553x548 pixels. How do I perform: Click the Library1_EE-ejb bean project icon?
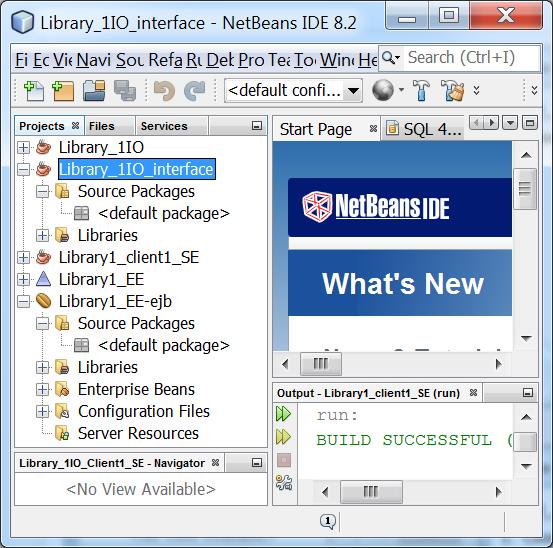click(43, 301)
